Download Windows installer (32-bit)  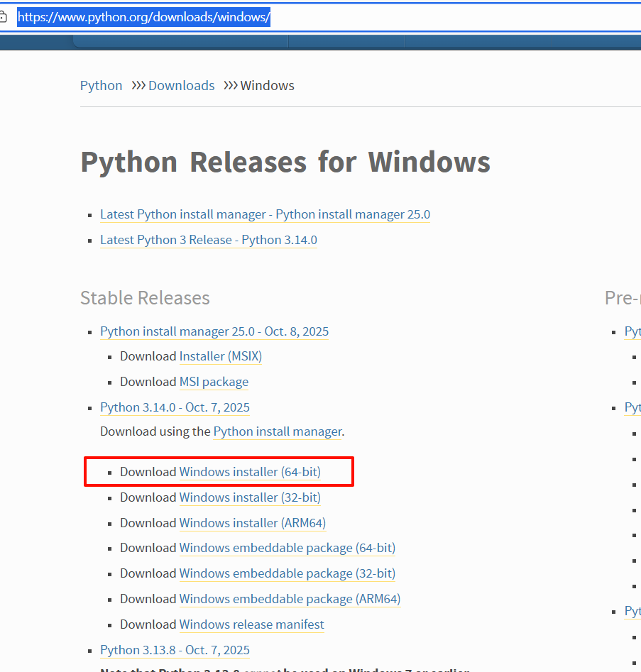click(250, 497)
